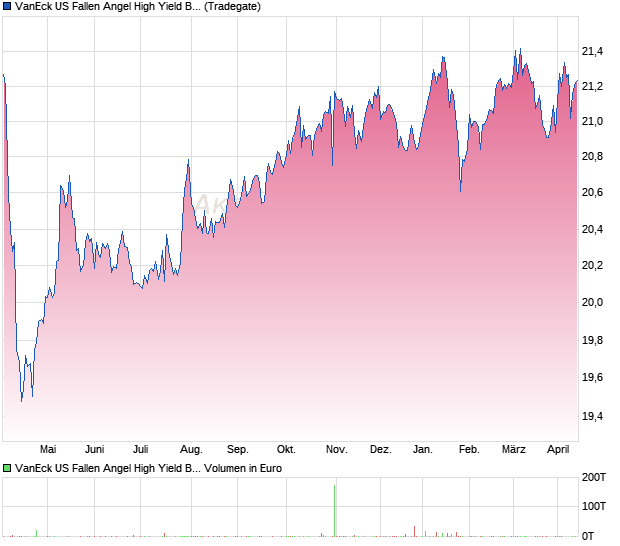Click the Okt. month label
The image size is (620, 546).
(286, 449)
